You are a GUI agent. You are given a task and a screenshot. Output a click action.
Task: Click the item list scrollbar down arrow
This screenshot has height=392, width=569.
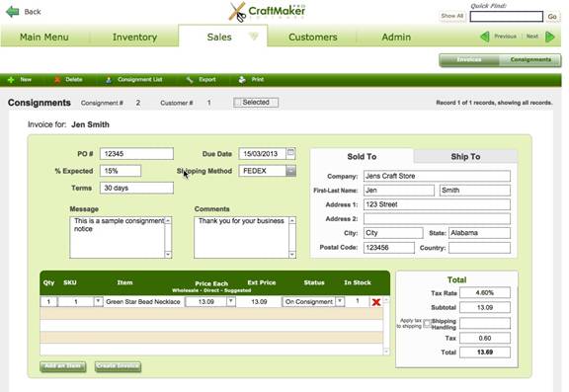[x=386, y=352]
